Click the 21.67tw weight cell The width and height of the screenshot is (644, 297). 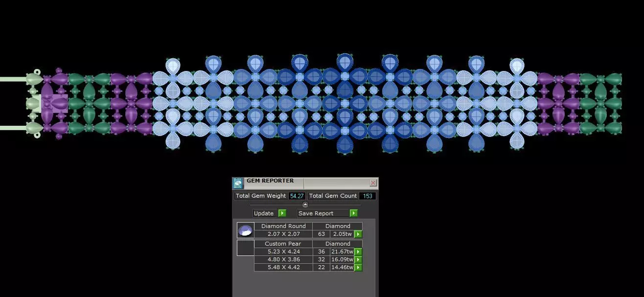(x=342, y=251)
